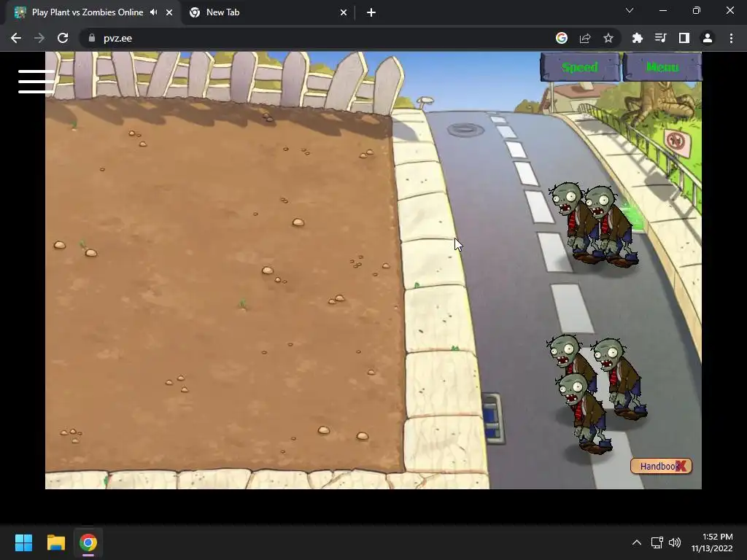Share this page icon
The height and width of the screenshot is (560, 747).
585,38
